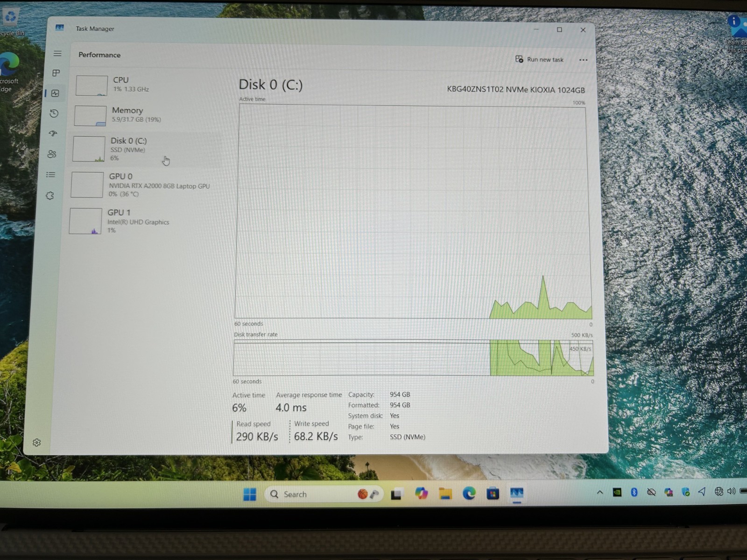The width and height of the screenshot is (747, 560).
Task: Open the Services page icon
Action: click(x=50, y=196)
